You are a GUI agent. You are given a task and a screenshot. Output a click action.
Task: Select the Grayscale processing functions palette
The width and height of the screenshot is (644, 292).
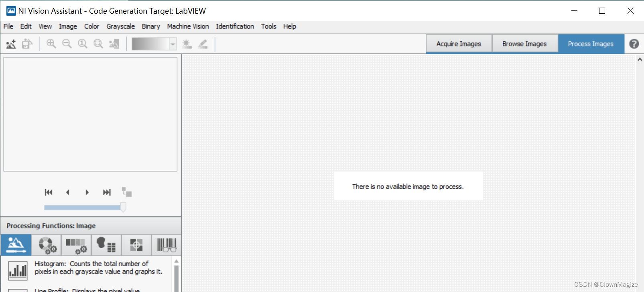coord(76,245)
